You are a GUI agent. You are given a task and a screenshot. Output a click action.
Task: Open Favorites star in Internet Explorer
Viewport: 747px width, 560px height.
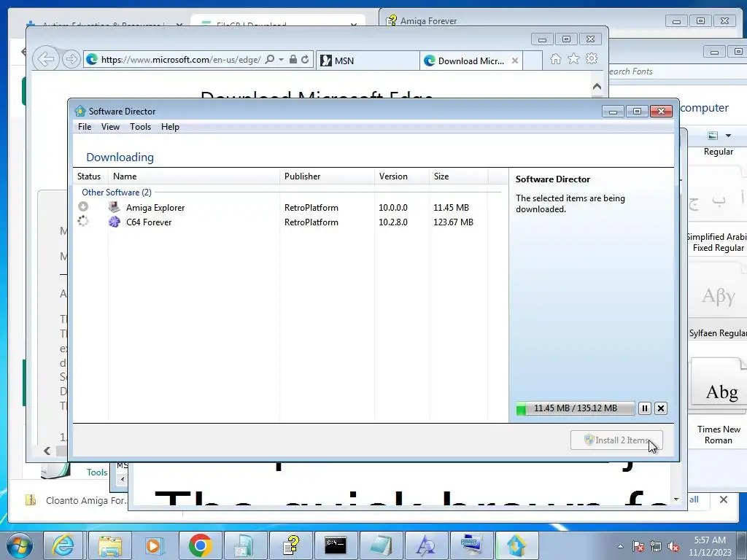pos(573,58)
